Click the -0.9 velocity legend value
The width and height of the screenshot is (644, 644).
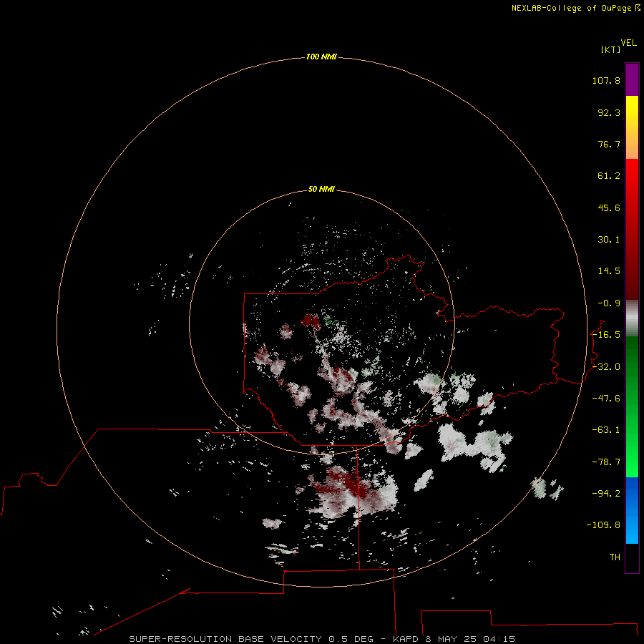point(609,303)
